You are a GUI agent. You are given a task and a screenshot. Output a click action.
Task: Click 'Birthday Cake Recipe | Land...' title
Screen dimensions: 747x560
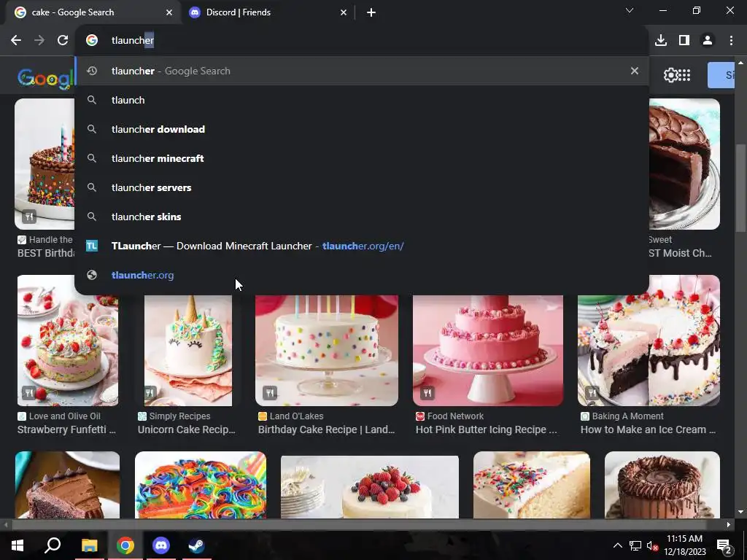326,429
